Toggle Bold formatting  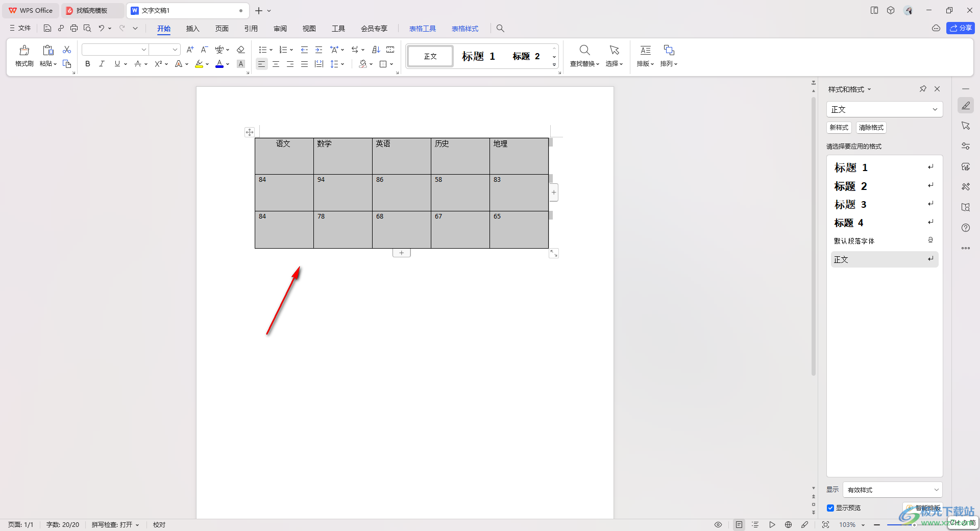[x=88, y=64]
